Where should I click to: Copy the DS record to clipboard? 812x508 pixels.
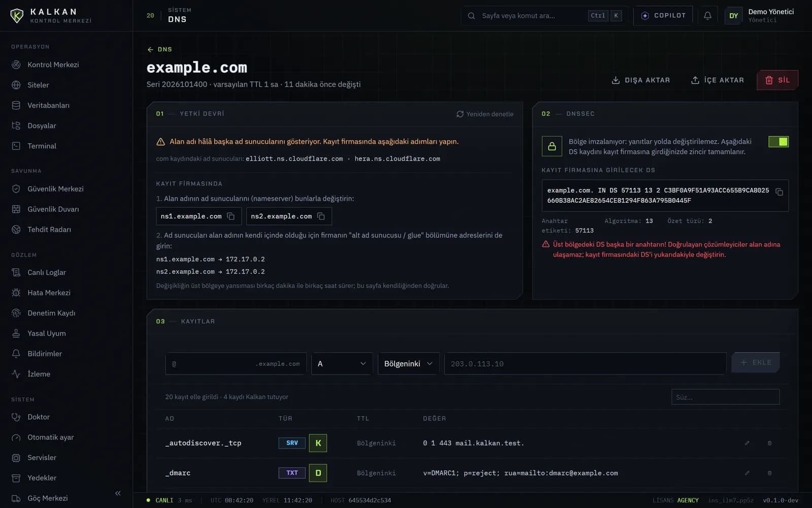[x=779, y=192]
